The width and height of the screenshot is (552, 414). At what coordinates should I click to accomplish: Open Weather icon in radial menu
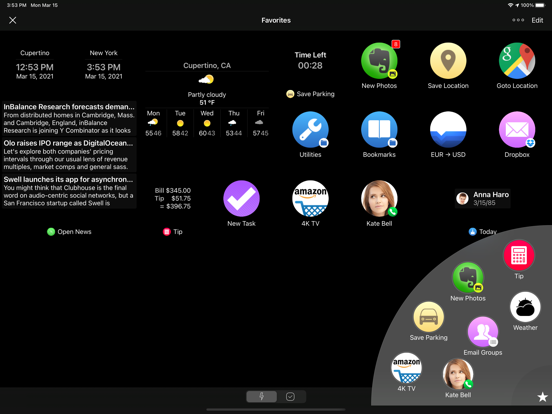(525, 307)
